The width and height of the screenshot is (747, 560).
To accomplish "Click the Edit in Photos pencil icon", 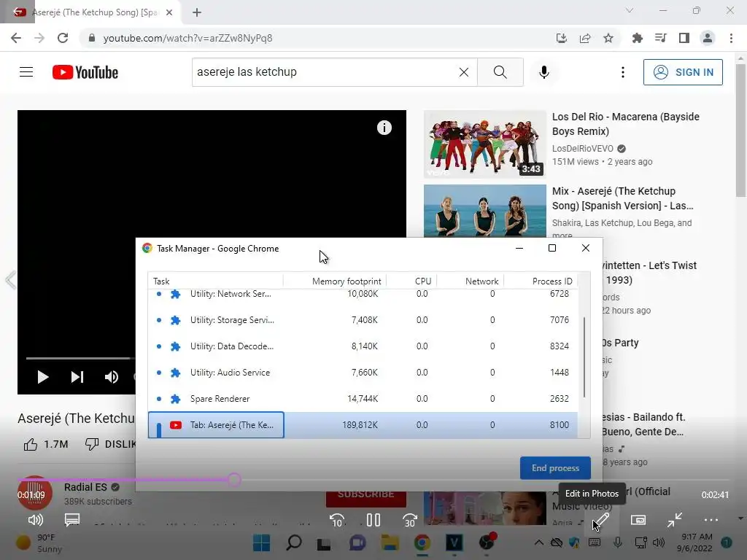I will click(x=601, y=520).
